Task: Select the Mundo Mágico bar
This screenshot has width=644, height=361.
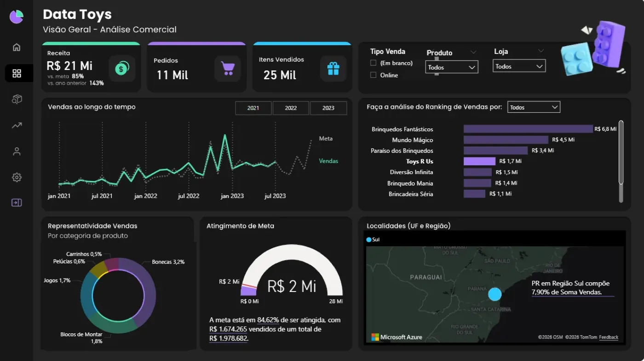Action: 506,140
